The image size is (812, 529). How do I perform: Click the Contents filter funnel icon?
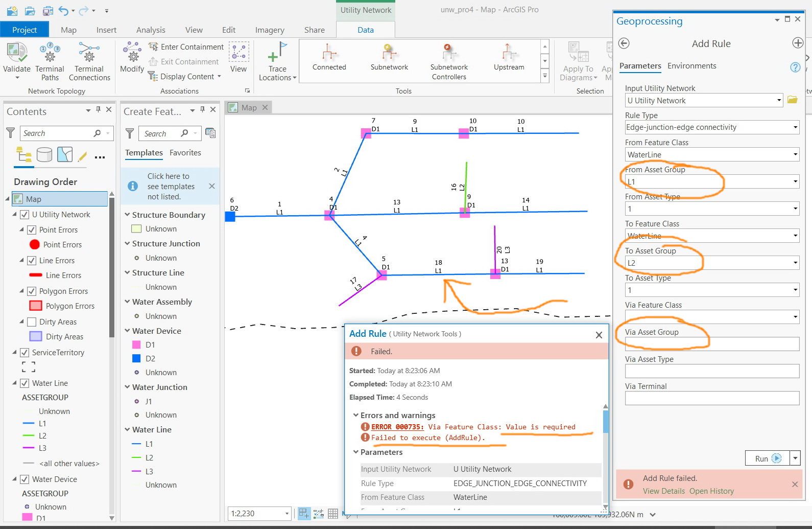[10, 133]
